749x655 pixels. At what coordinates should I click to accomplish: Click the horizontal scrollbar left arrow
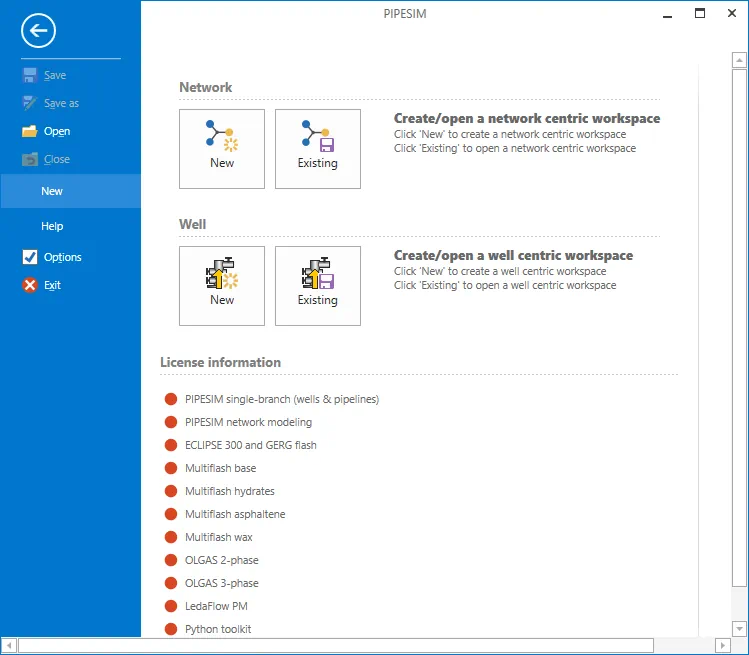pos(9,645)
